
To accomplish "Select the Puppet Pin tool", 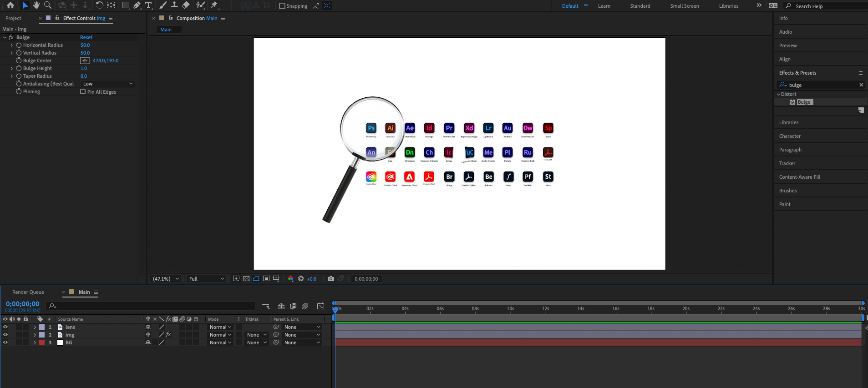I will click(x=214, y=5).
